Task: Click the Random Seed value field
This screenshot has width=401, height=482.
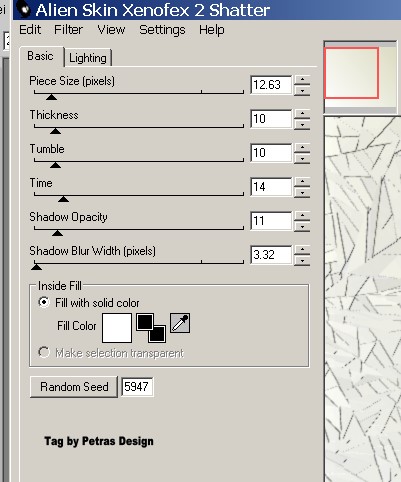Action: click(x=137, y=387)
